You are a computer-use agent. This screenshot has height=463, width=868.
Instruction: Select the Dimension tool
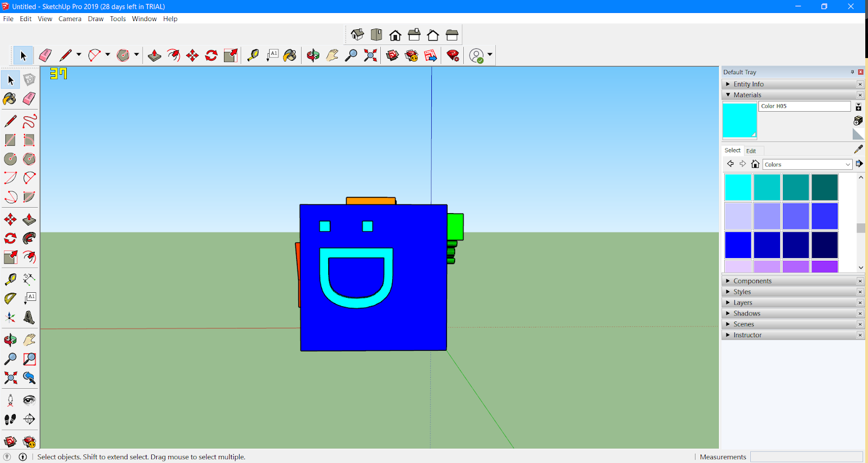pos(29,279)
